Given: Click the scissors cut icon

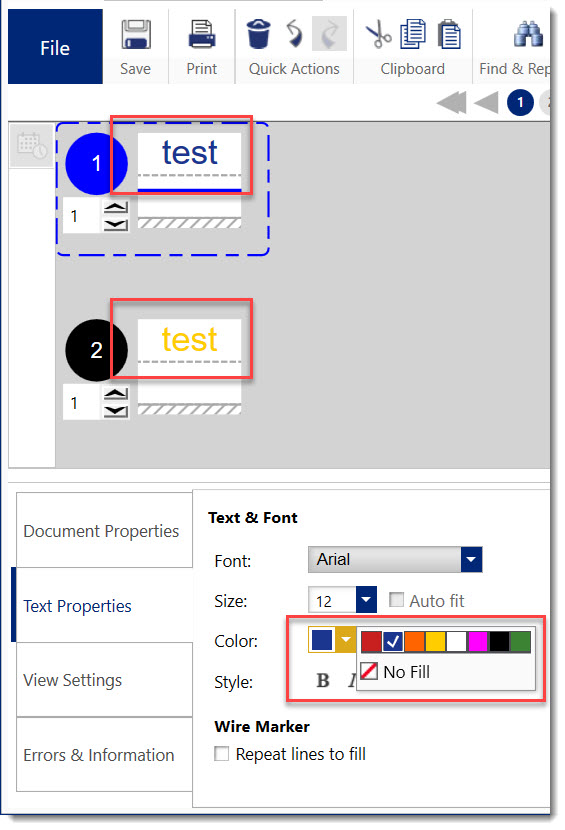Looking at the screenshot, I should click(x=379, y=34).
